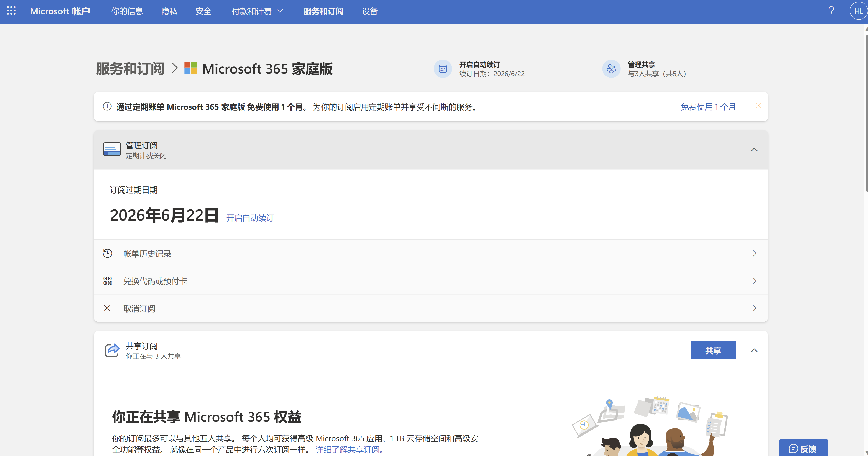
Task: Collapse the 管理订阅 section
Action: click(x=754, y=150)
